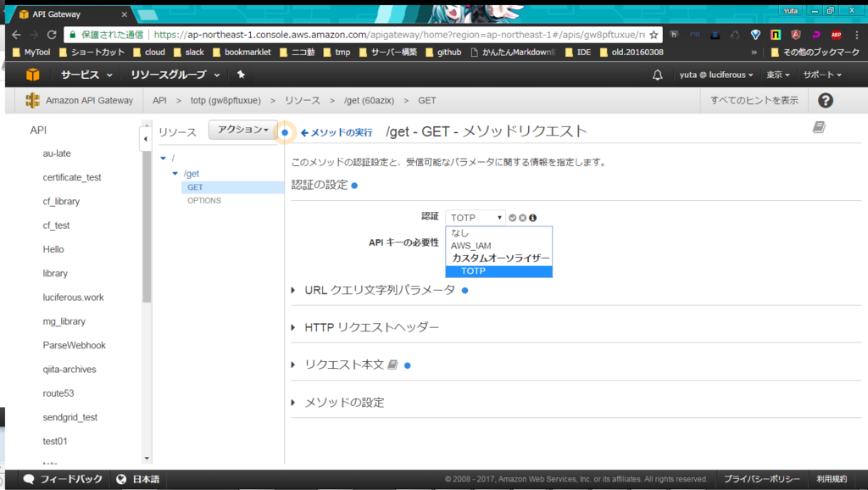This screenshot has width=868, height=490.
Task: Click the pin shortcut icon in AWS navbar
Action: (x=241, y=75)
